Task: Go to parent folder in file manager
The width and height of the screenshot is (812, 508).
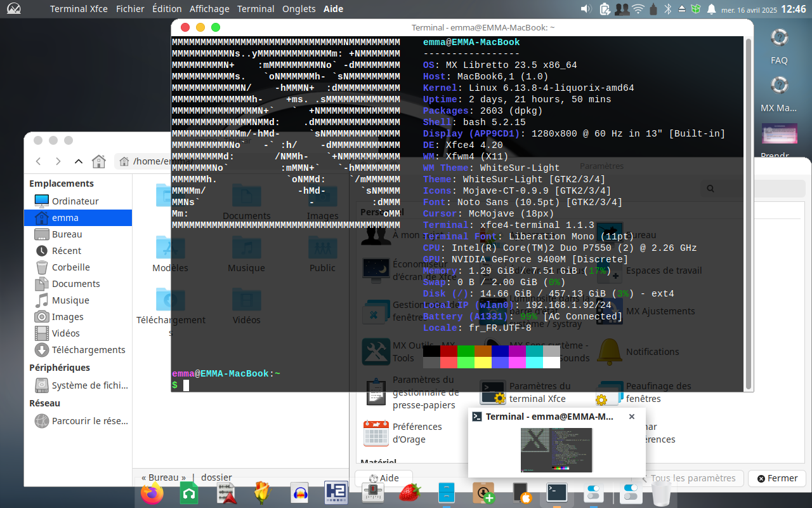Action: click(x=78, y=161)
